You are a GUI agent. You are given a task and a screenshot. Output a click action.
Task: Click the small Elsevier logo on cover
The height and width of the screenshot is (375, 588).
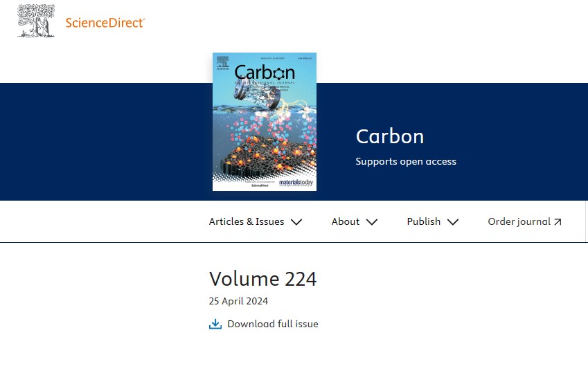coord(222,63)
